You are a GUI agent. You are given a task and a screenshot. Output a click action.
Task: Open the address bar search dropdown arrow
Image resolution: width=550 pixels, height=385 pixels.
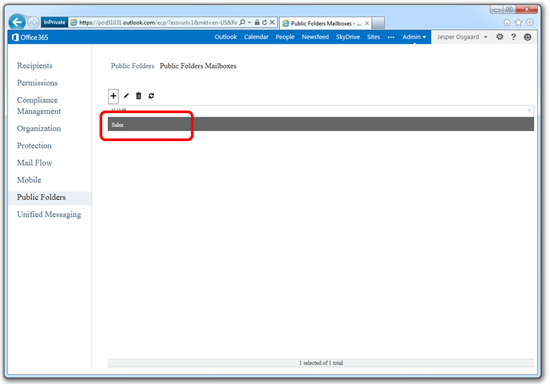tap(249, 22)
